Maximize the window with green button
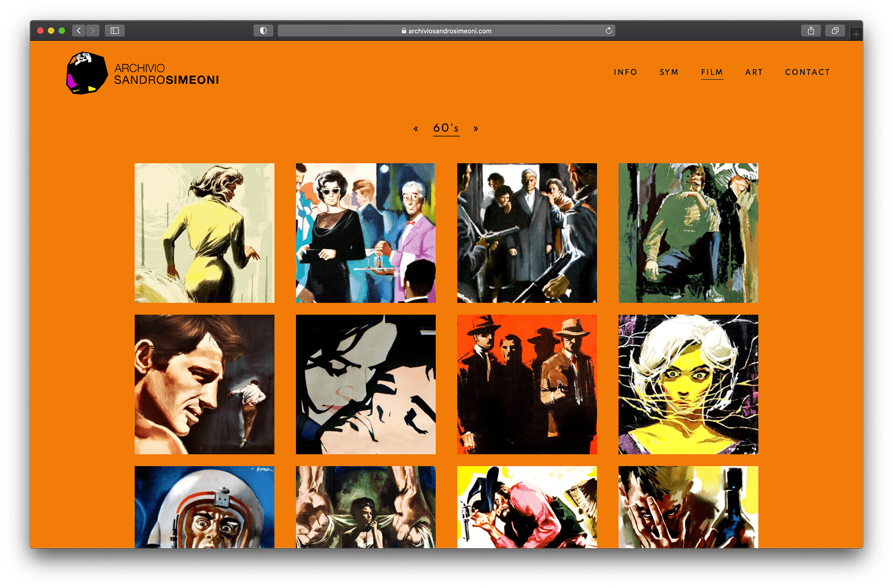 coord(62,31)
